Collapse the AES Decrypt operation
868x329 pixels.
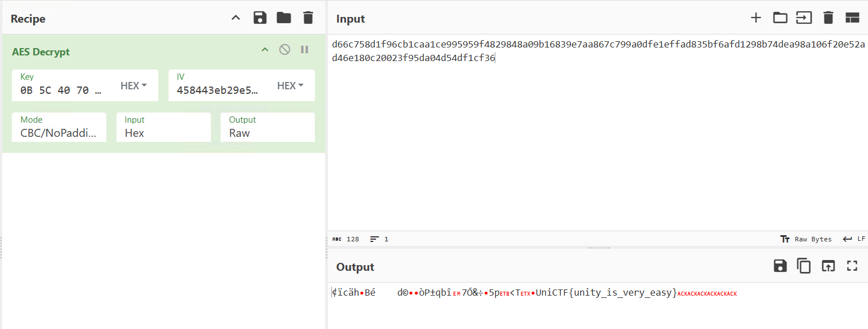(265, 50)
